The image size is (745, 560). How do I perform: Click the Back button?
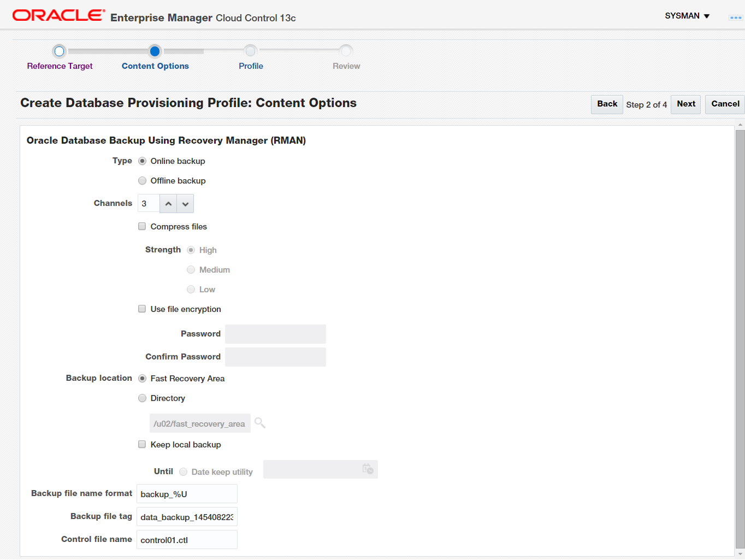point(607,104)
